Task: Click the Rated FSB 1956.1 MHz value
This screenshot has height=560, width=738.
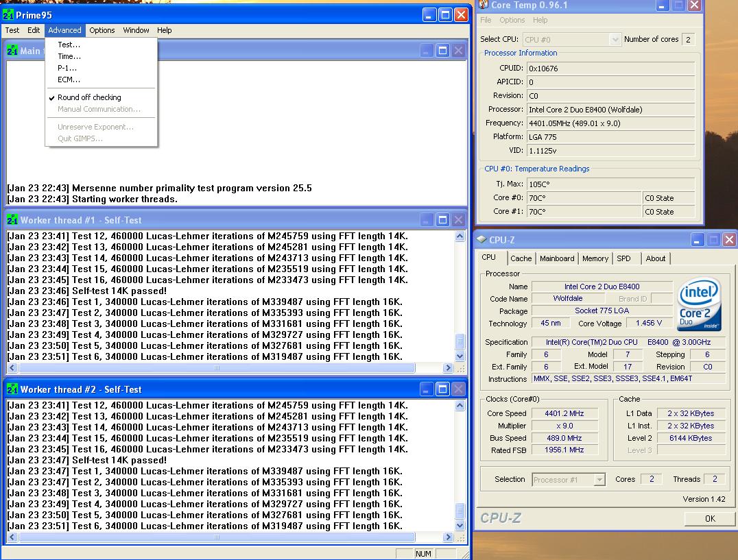Action: [x=564, y=450]
